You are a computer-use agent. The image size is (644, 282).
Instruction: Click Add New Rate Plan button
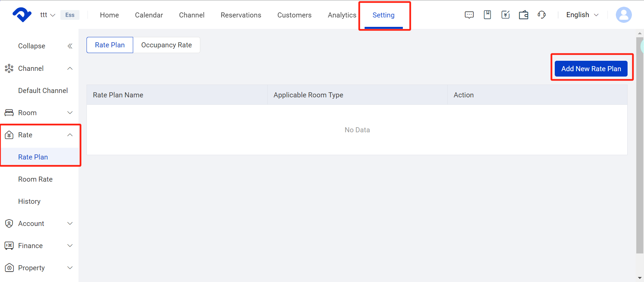591,69
